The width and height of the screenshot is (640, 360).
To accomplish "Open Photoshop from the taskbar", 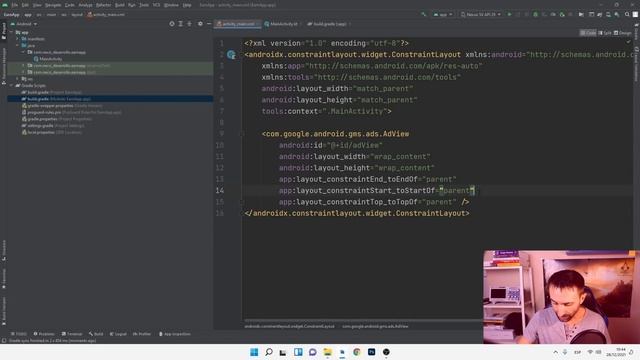I will pos(371,352).
